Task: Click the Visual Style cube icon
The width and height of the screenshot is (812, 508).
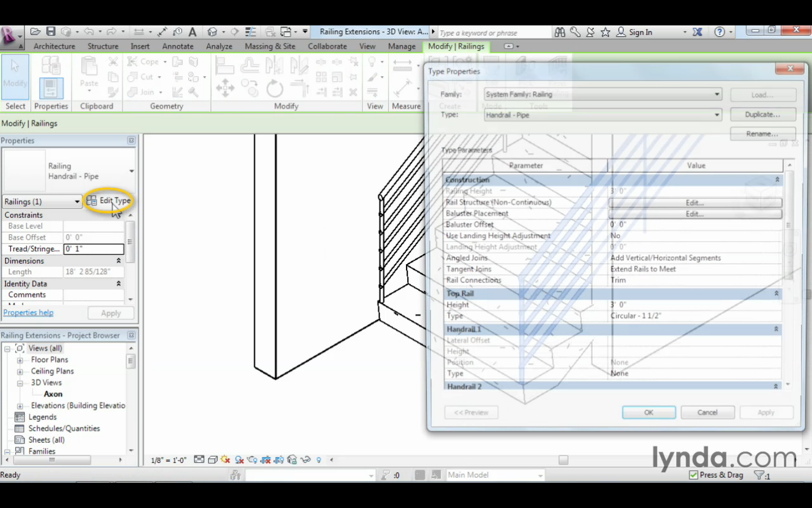Action: [213, 459]
